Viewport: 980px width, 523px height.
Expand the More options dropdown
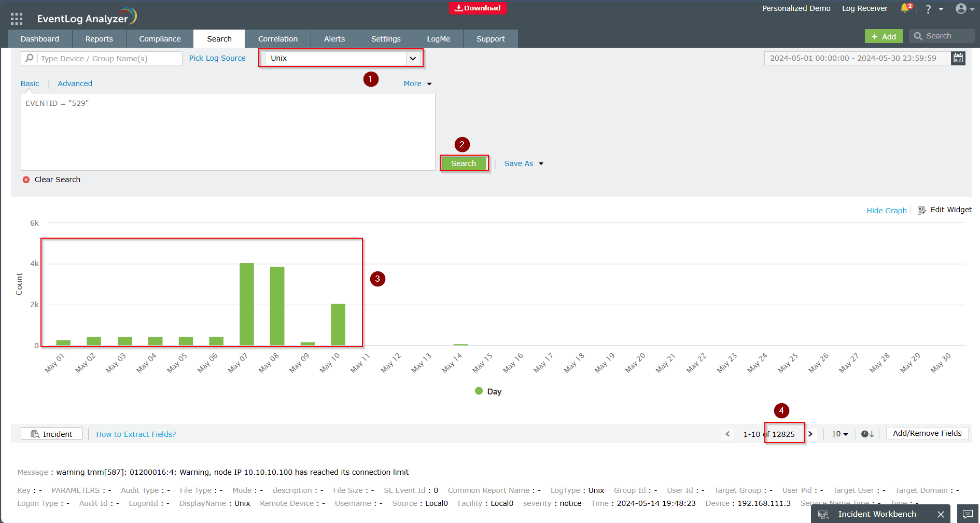click(417, 84)
